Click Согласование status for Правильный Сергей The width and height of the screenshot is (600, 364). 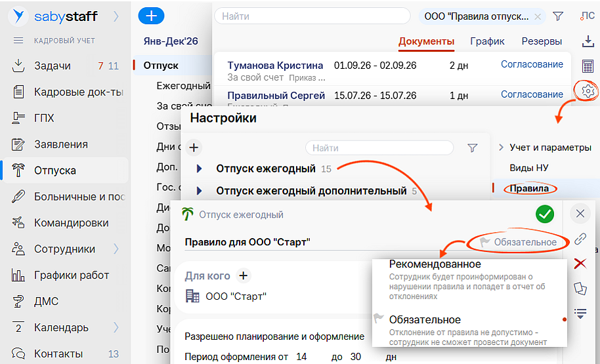pyautogui.click(x=532, y=94)
